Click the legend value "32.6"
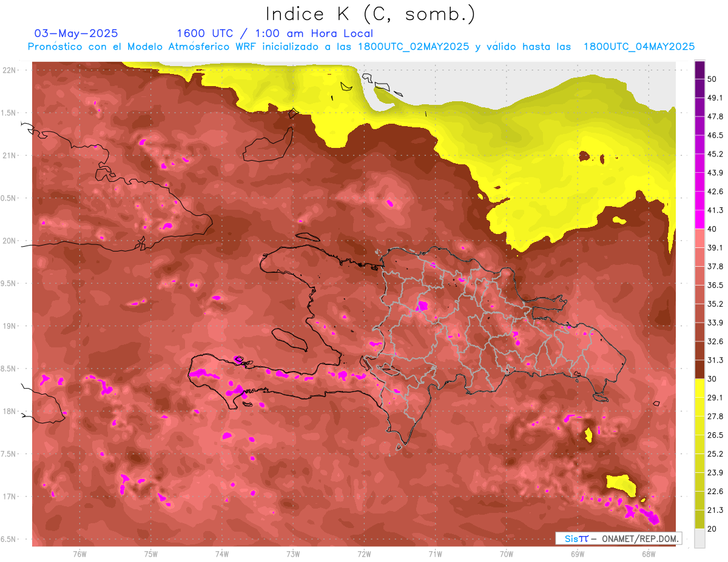Viewport: 728px width, 562px height. (716, 341)
